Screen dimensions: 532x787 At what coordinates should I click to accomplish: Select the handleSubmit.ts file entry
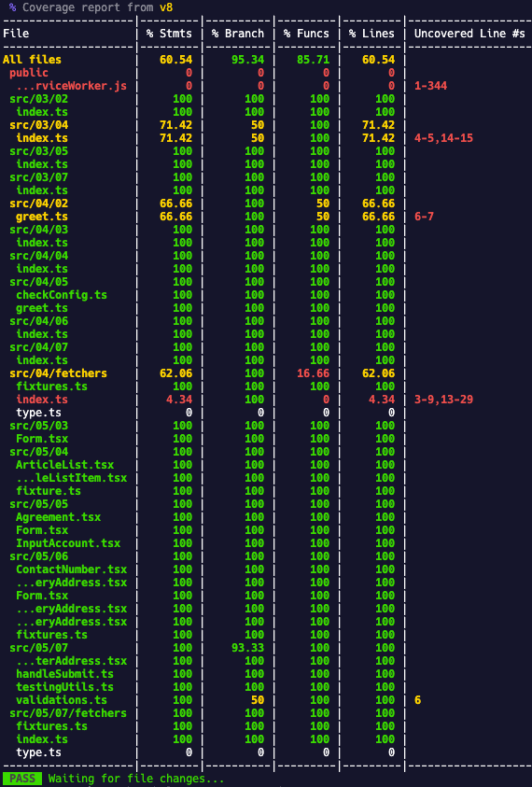point(64,674)
